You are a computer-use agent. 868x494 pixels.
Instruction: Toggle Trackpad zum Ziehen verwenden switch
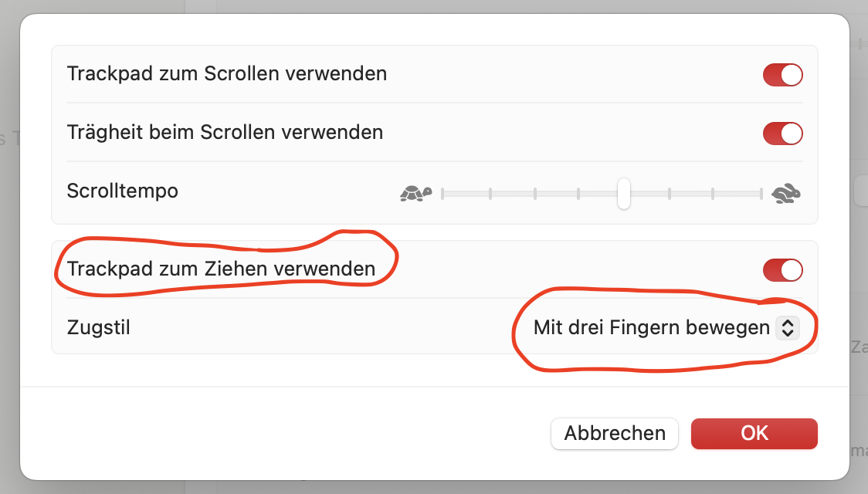point(782,270)
